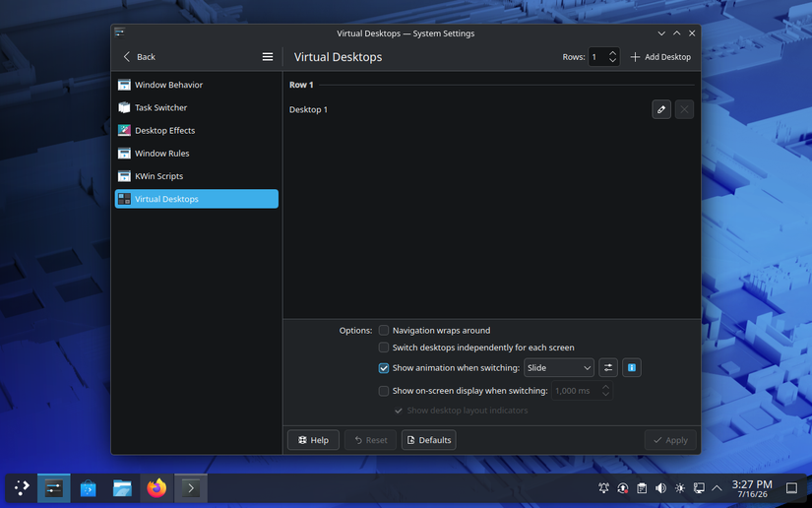Open the Konsole terminal from taskbar
This screenshot has width=812, height=508.
pyautogui.click(x=191, y=487)
